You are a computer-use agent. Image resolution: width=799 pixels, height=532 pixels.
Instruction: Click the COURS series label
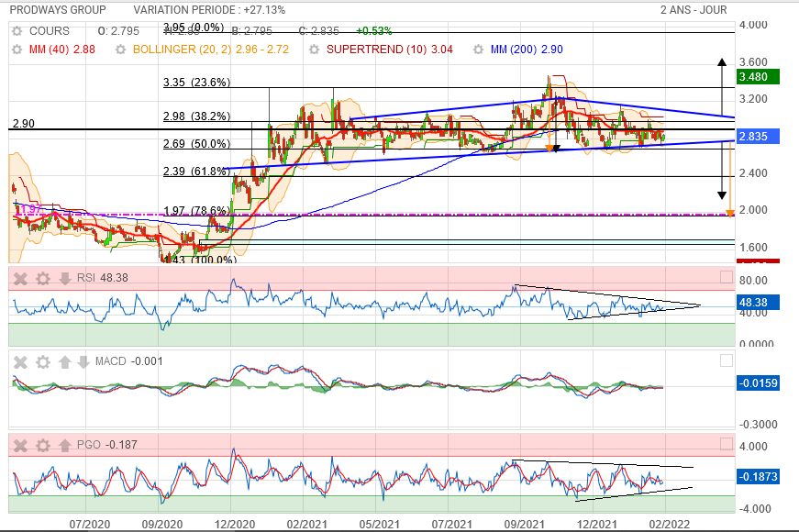[x=50, y=31]
